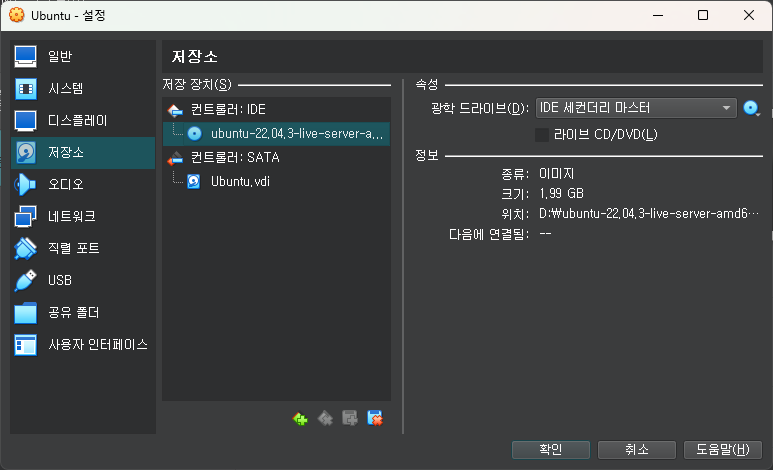Click the 디스플레이 screen icon
This screenshot has height=470, width=773.
[25, 121]
